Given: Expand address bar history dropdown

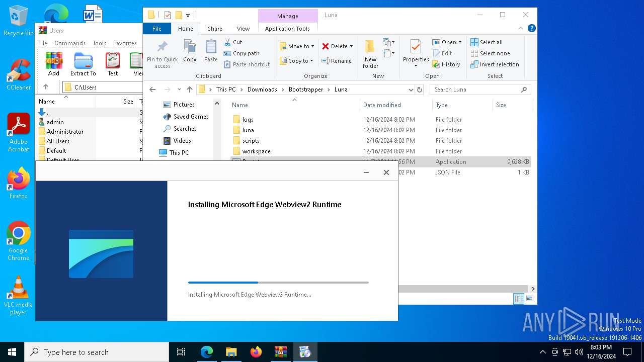Looking at the screenshot, I should 411,89.
